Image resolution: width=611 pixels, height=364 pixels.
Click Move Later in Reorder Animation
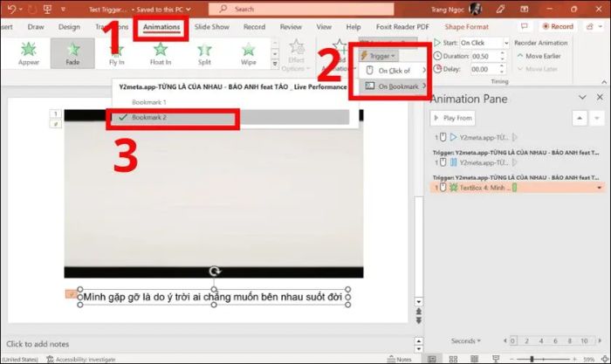coord(538,69)
